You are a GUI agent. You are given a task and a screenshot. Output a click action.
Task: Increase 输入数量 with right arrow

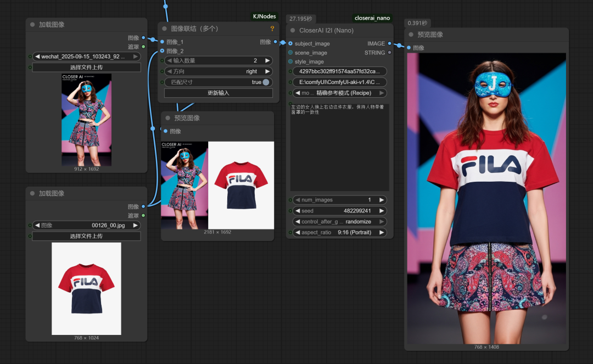267,60
